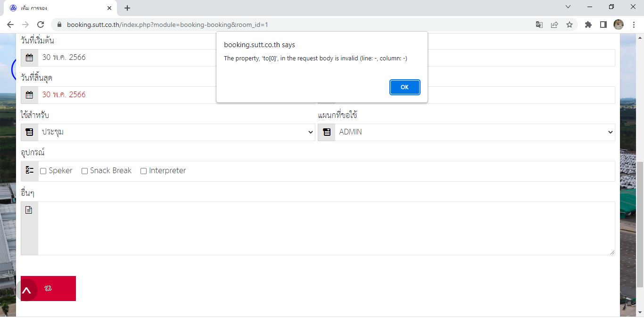644x318 pixels.
Task: Click the end date calendar icon
Action: pyautogui.click(x=29, y=95)
